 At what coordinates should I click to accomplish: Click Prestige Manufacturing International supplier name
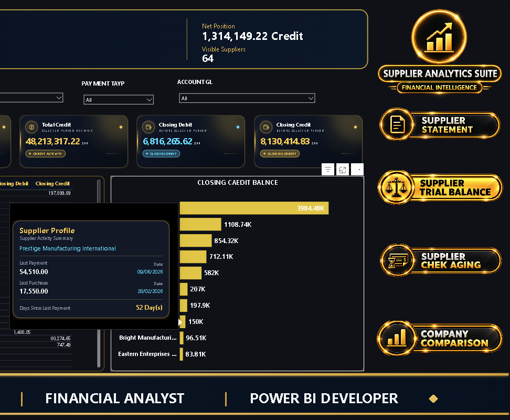[67, 248]
